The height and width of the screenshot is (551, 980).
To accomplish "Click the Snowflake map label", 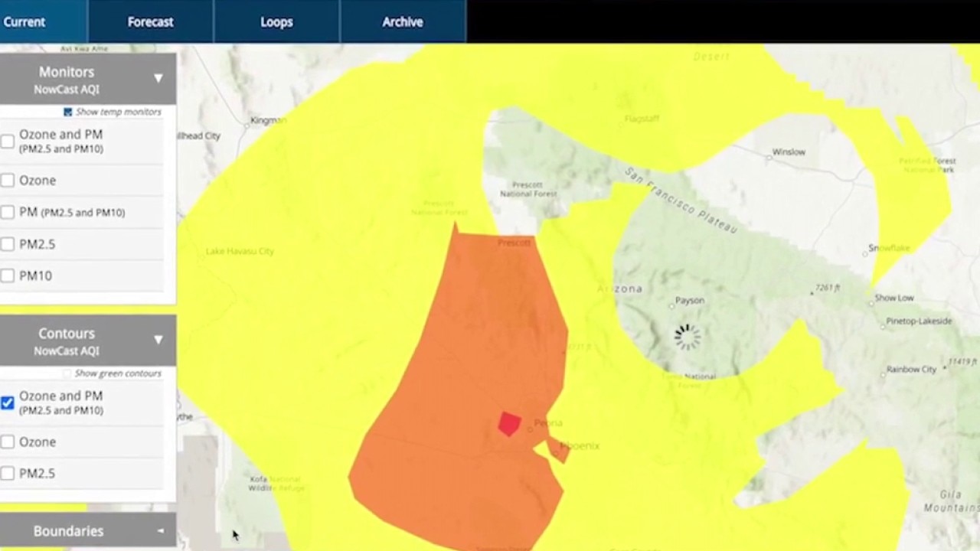I will pos(889,248).
